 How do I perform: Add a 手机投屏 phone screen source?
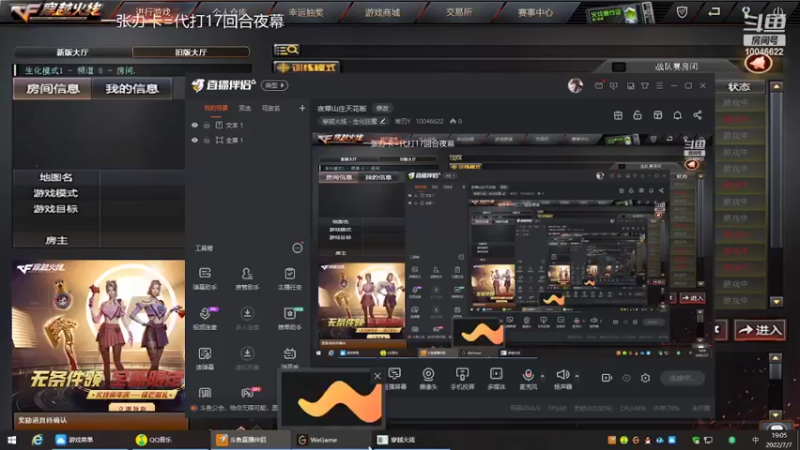(462, 379)
